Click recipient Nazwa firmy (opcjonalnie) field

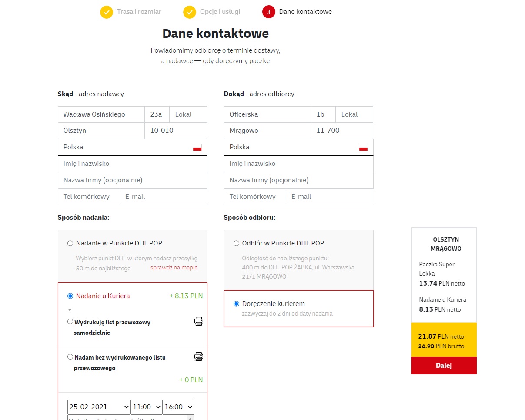tap(299, 180)
